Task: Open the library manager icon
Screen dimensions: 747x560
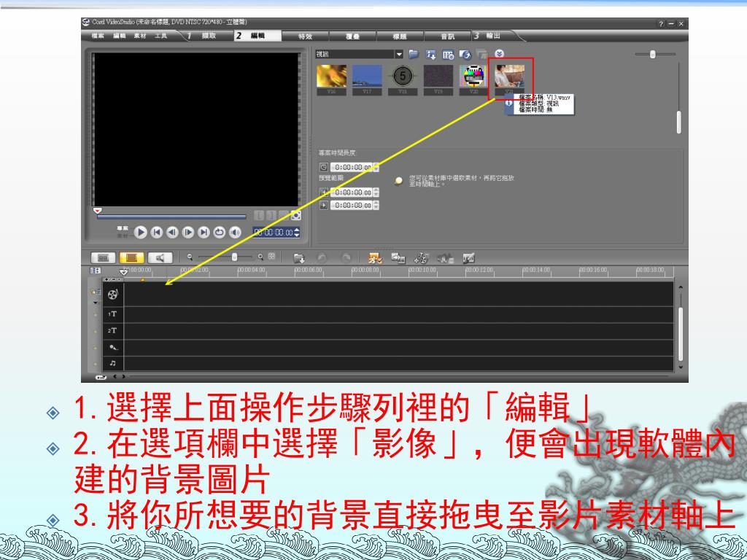Action: point(448,55)
